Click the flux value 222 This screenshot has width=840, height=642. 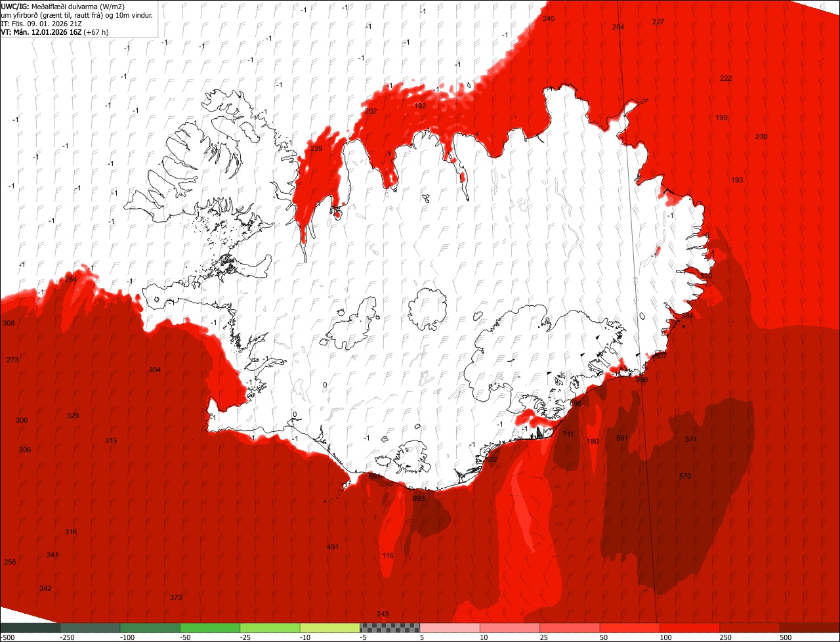(726, 78)
